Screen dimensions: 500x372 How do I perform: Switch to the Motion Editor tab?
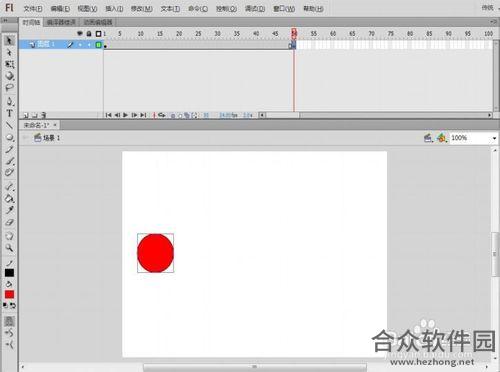pos(98,22)
